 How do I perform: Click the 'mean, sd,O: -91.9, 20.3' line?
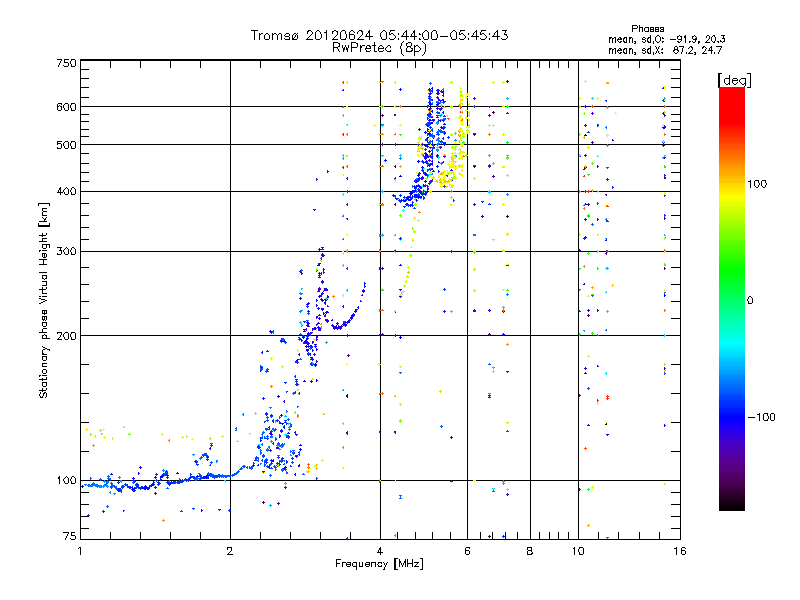pos(666,39)
